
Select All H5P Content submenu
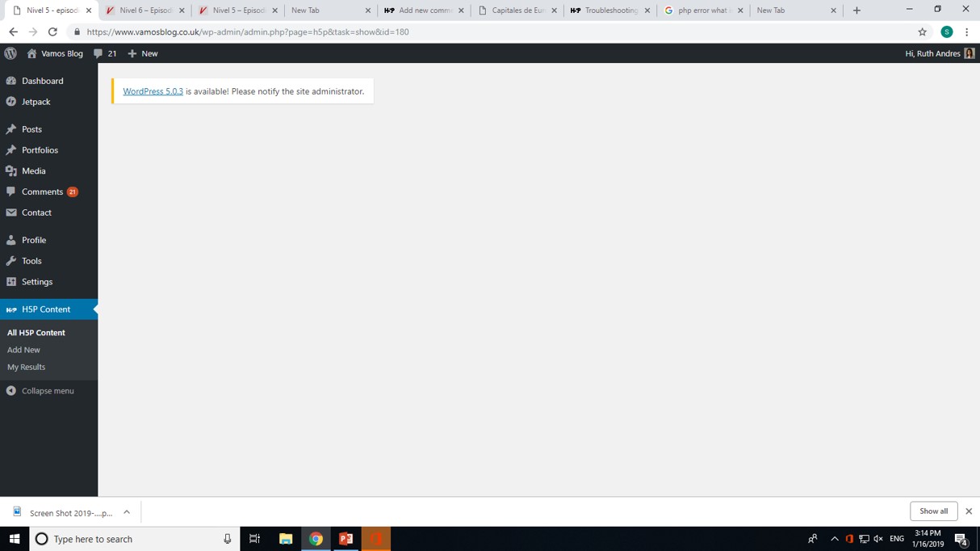[x=36, y=333]
